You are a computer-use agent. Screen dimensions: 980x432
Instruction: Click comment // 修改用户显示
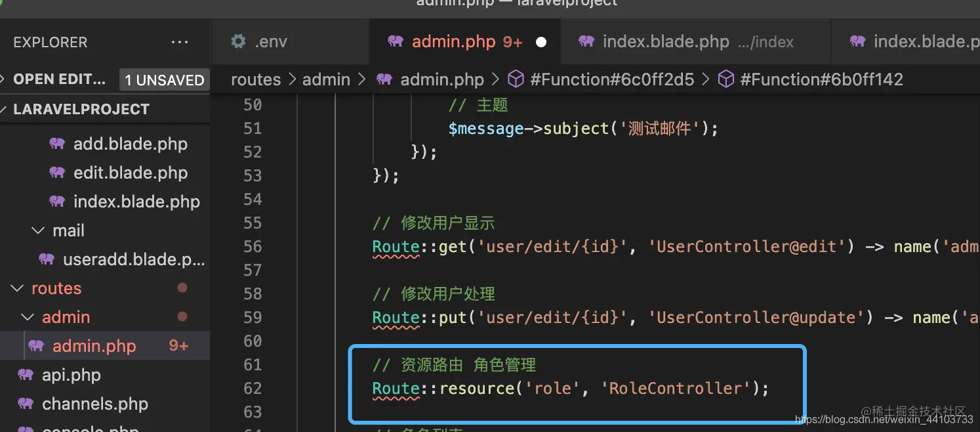[x=434, y=223]
